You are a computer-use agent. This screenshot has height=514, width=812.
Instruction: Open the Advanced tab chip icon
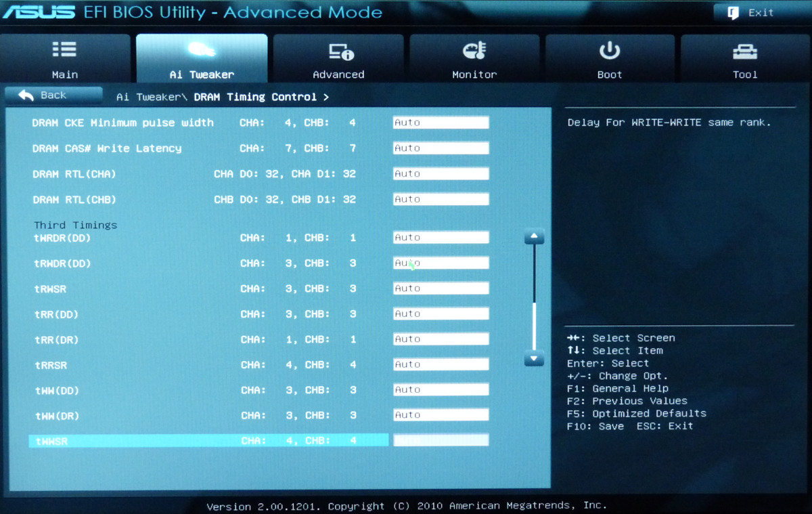(341, 51)
